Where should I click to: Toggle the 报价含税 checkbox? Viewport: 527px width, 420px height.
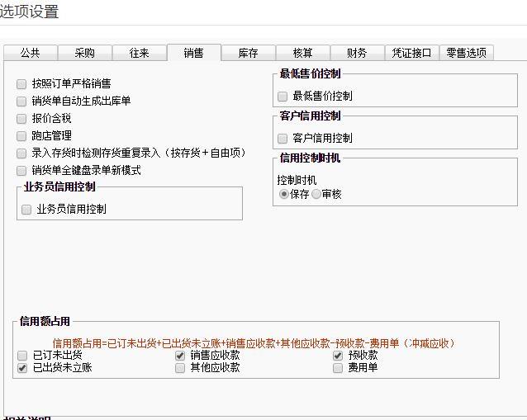[21, 119]
